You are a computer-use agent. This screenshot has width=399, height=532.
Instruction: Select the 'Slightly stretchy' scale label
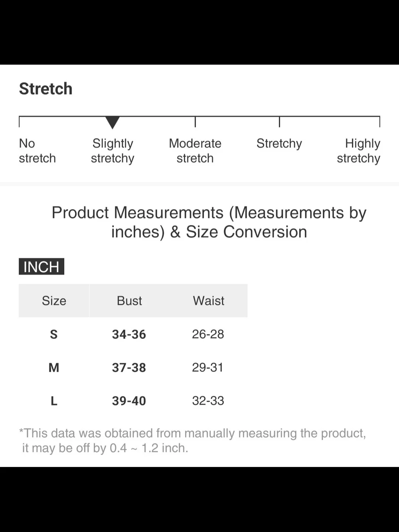pos(113,151)
